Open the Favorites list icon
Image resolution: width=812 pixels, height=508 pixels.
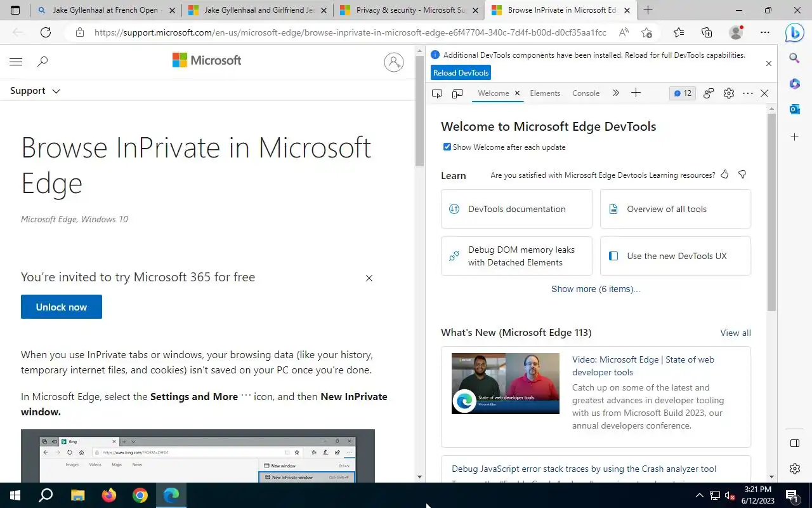(678, 32)
